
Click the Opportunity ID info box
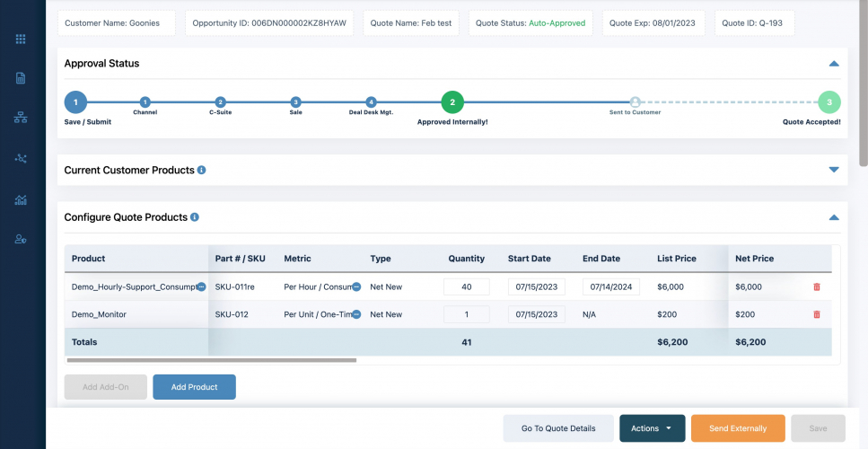[x=269, y=23]
